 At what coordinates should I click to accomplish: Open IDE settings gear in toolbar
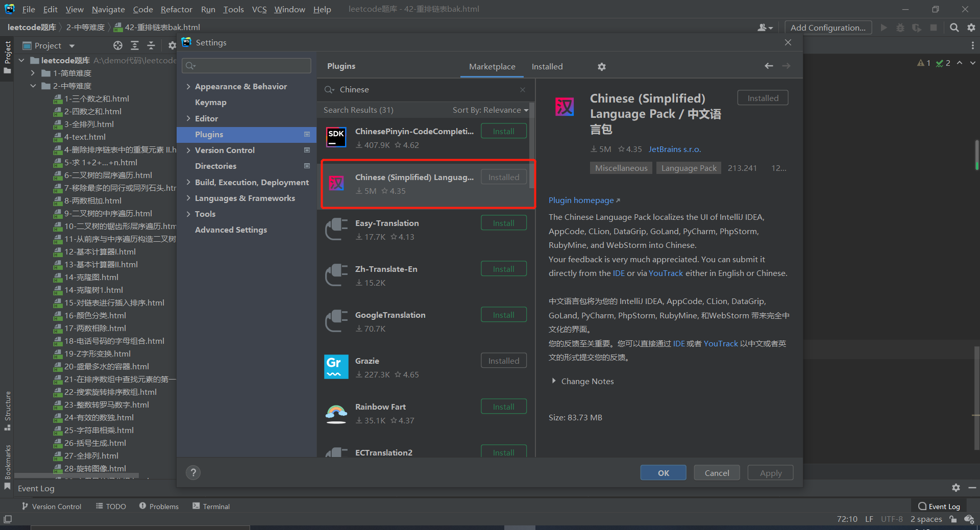coord(971,28)
